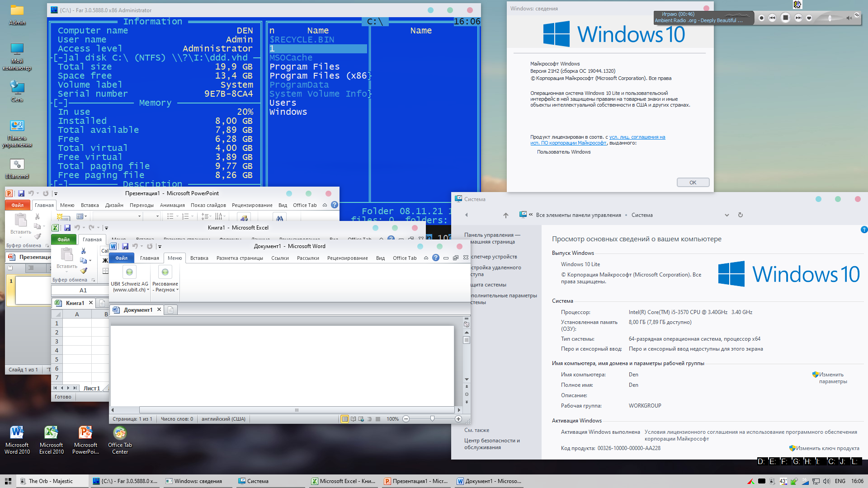The height and width of the screenshot is (488, 868).
Task: Save Word document via quick access icon
Action: [x=125, y=246]
